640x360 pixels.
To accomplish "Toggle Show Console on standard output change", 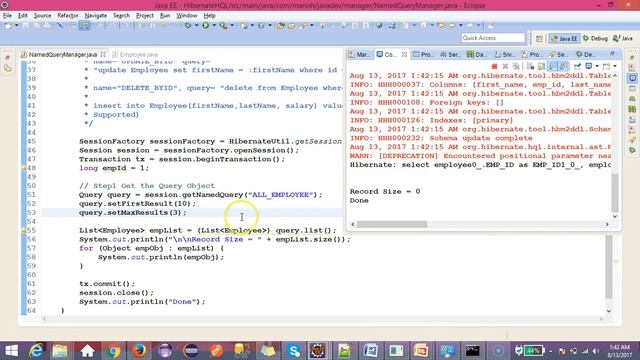I will tap(552, 66).
